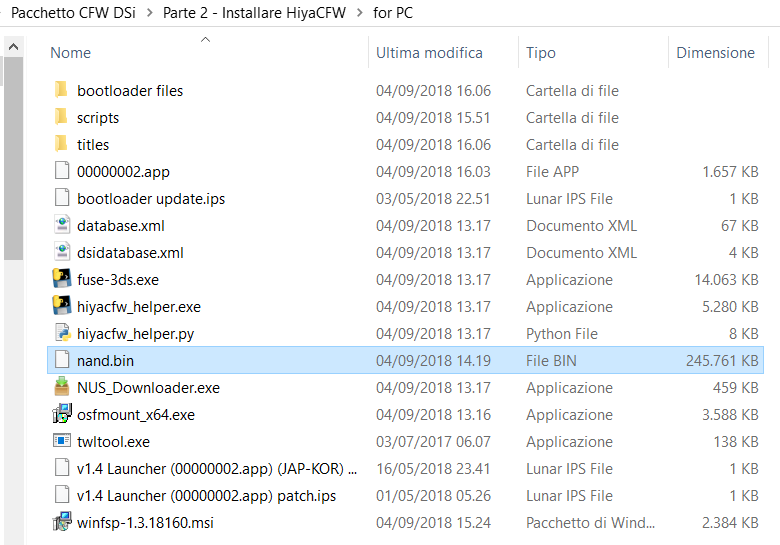This screenshot has width=780, height=545.
Task: Click the NUS_Downloader.exe icon
Action: pyautogui.click(x=62, y=387)
